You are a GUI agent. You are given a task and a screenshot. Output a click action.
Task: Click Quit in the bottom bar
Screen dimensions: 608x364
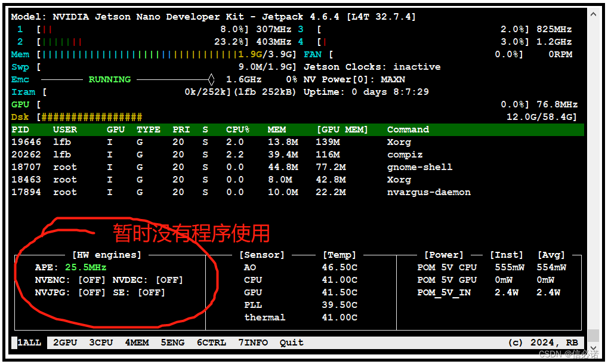pos(292,343)
